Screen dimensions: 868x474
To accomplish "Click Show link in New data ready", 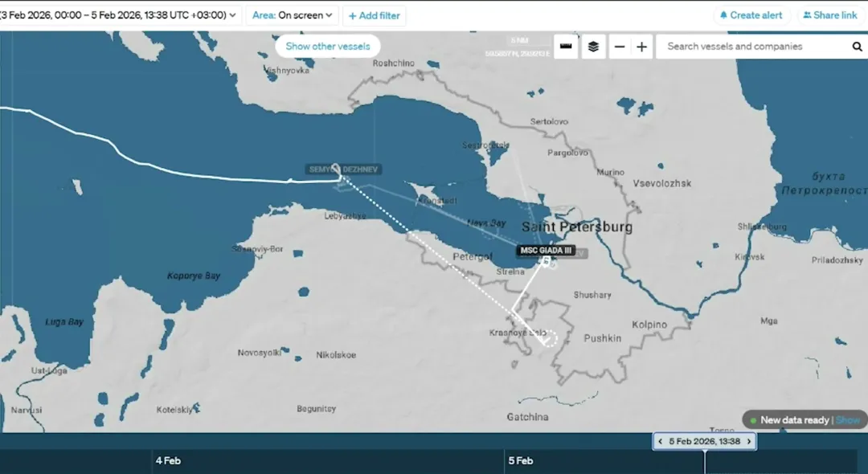I will pos(847,420).
